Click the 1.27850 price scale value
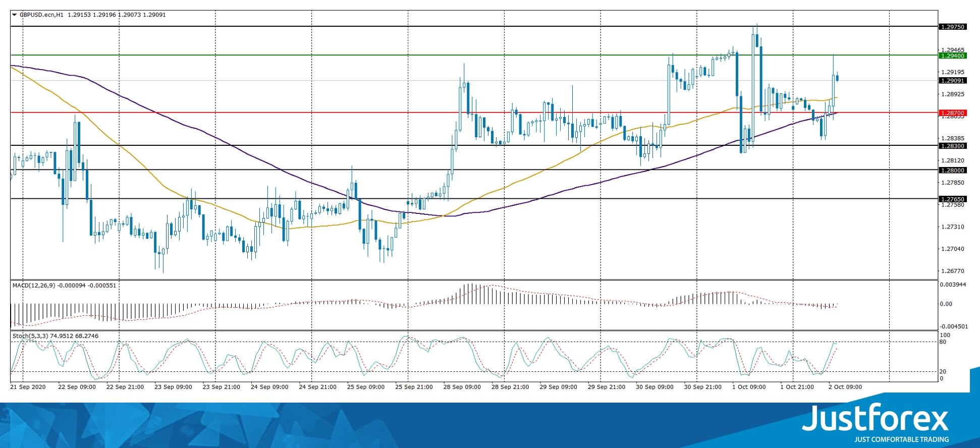 click(x=952, y=183)
